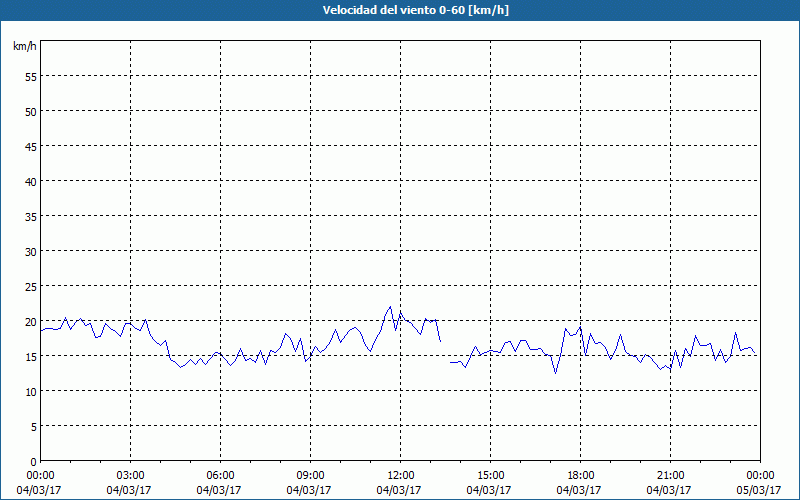800x500 pixels.
Task: Click the "06:00" time axis label
Action: 220,476
